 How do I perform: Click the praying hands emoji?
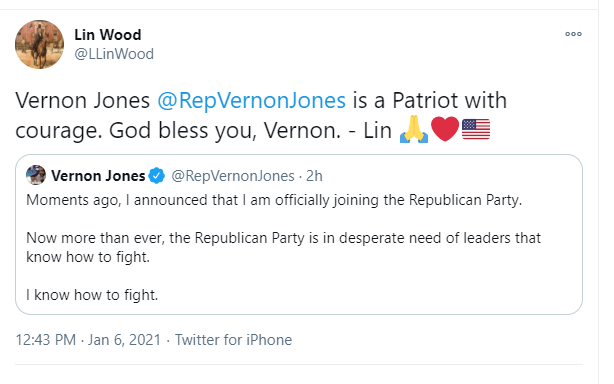[414, 129]
